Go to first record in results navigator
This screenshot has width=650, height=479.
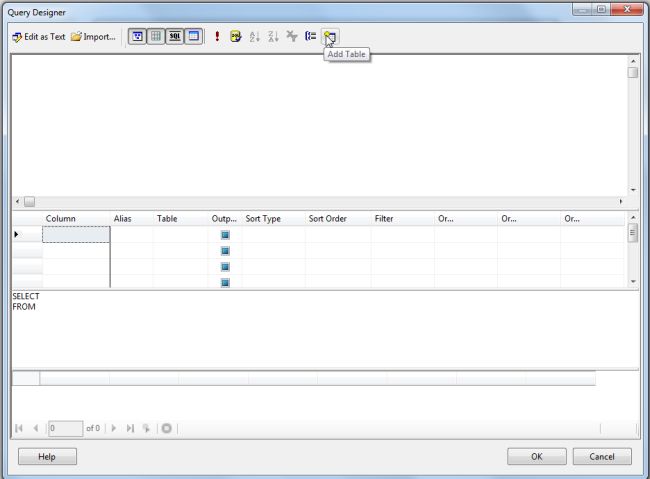19,428
